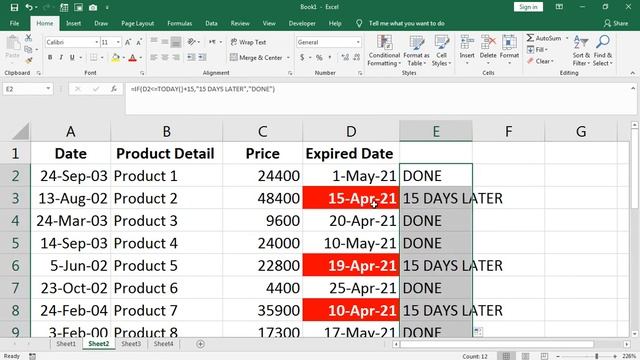Click the Share button
The image size is (640, 360).
click(616, 23)
